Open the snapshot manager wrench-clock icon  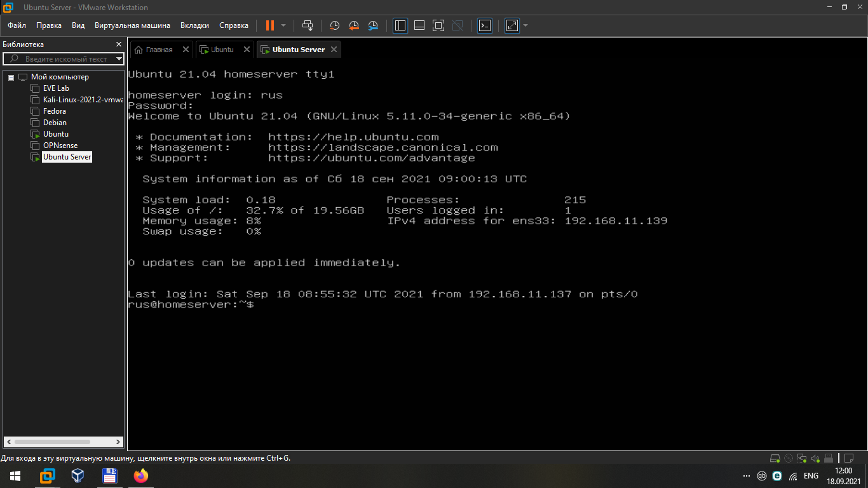coord(373,25)
